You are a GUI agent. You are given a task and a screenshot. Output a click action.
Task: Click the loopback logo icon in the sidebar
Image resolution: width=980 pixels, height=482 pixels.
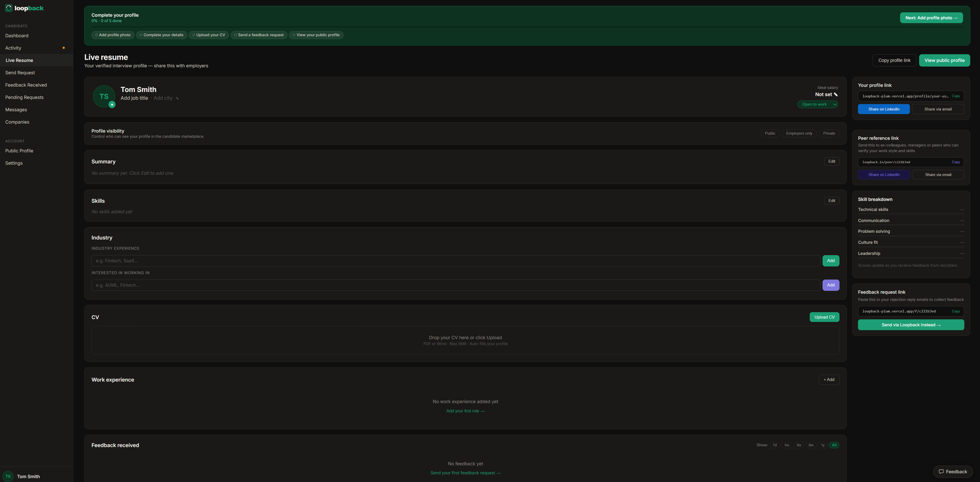coord(8,8)
